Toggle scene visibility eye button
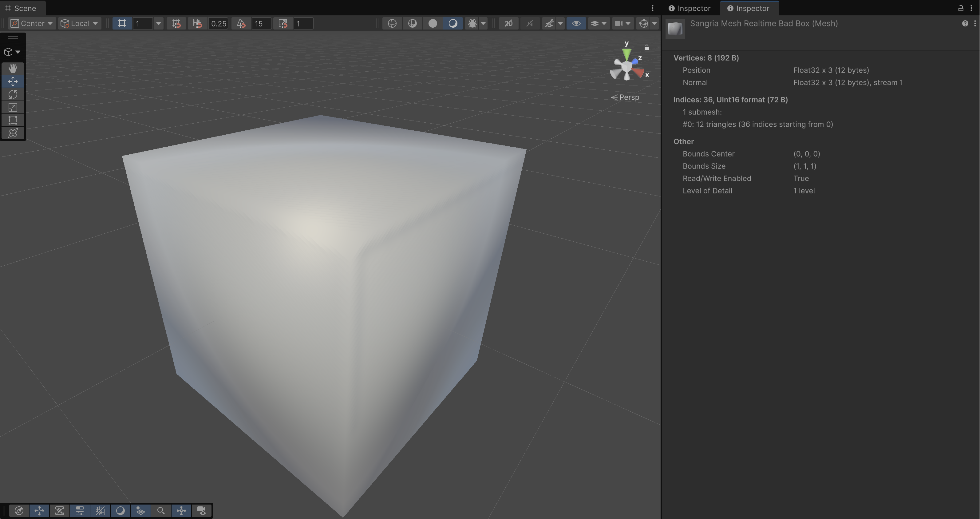The height and width of the screenshot is (519, 980). pos(576,24)
